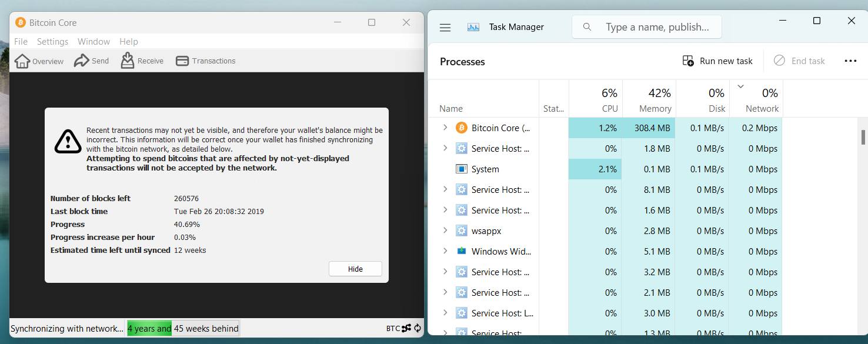Click the network connections icon in status bar
The width and height of the screenshot is (868, 344).
[406, 328]
